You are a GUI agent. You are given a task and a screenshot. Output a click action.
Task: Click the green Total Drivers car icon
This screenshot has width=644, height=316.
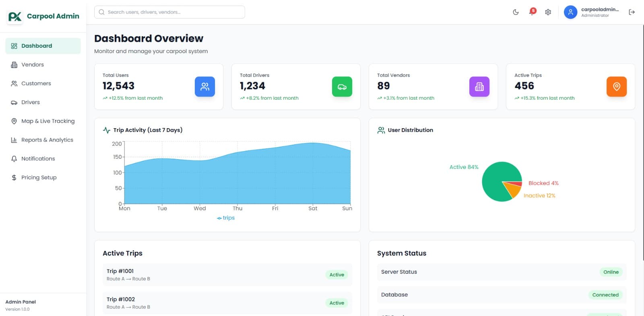coord(342,86)
